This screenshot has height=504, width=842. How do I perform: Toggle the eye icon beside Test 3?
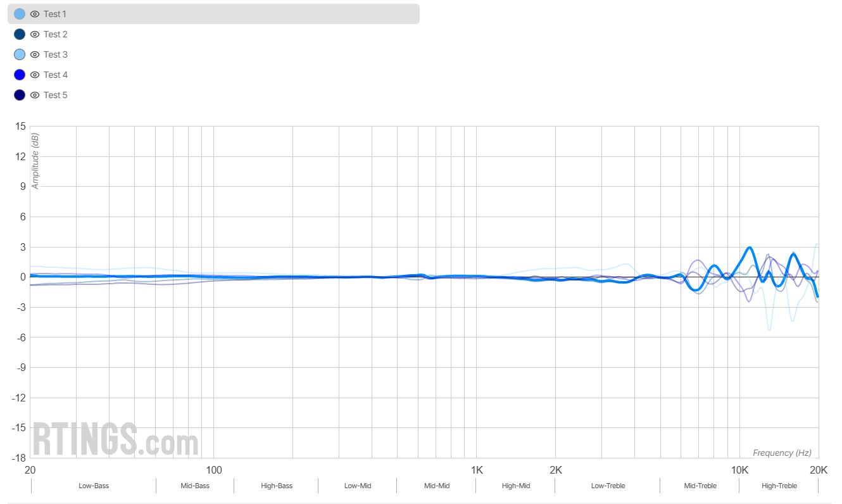point(35,54)
